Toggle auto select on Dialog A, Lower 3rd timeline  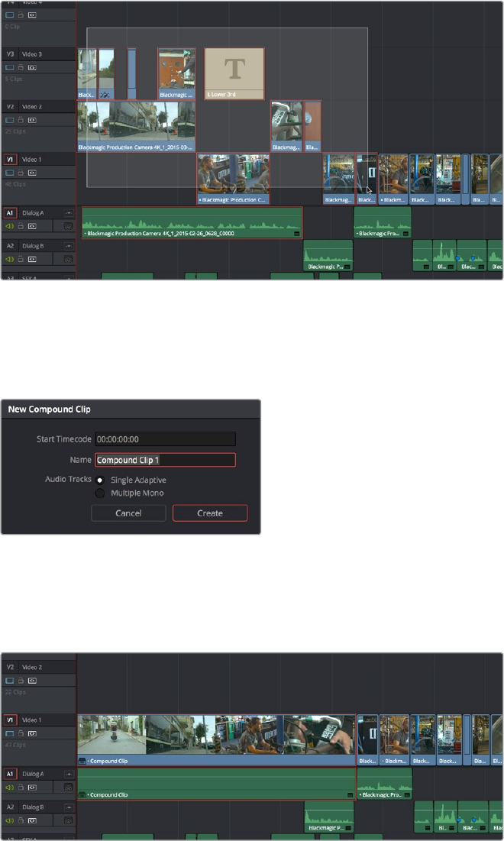pos(32,226)
